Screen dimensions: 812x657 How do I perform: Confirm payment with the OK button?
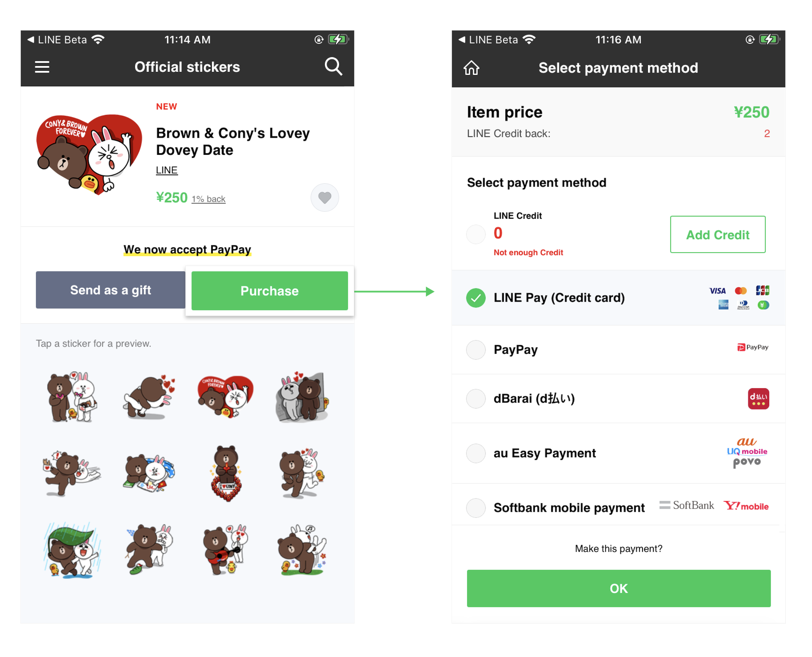[x=619, y=588]
